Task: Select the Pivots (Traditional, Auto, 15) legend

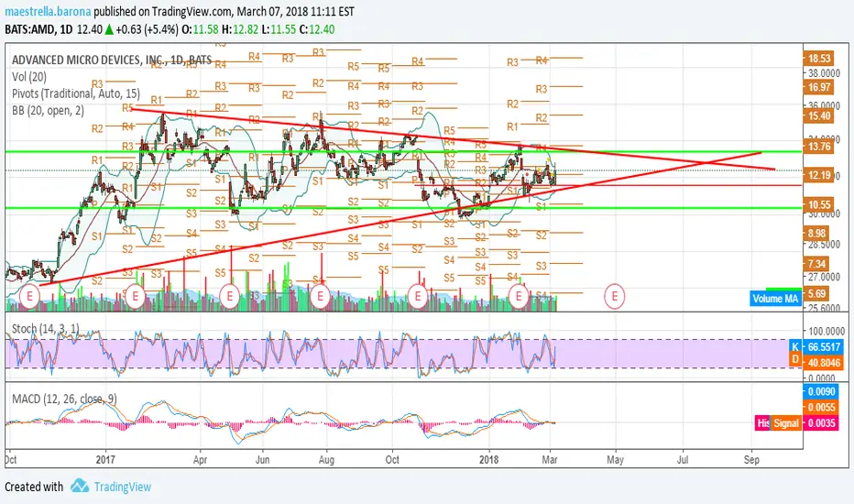Action: coord(76,93)
